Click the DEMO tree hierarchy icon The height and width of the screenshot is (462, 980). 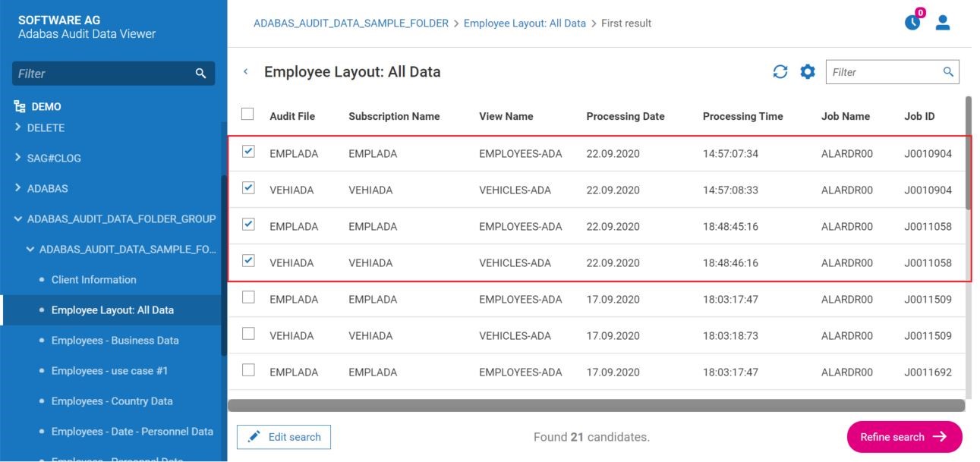click(20, 107)
